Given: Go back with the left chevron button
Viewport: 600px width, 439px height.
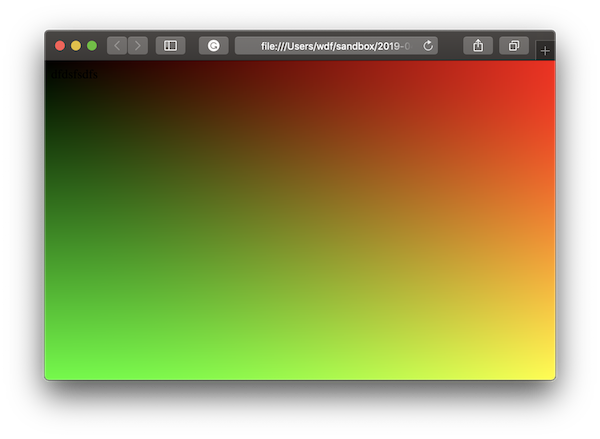Looking at the screenshot, I should 116,46.
